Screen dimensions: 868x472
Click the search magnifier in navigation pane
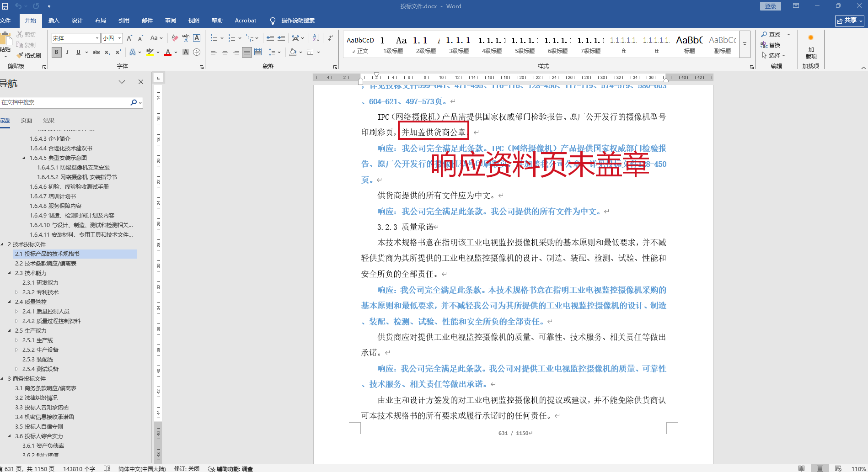tap(134, 102)
